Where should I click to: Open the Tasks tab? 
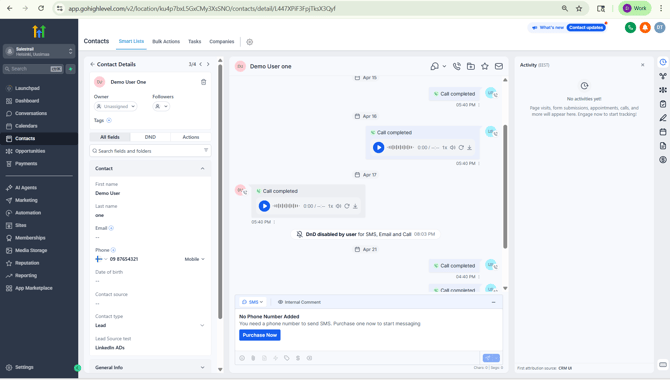tap(194, 41)
